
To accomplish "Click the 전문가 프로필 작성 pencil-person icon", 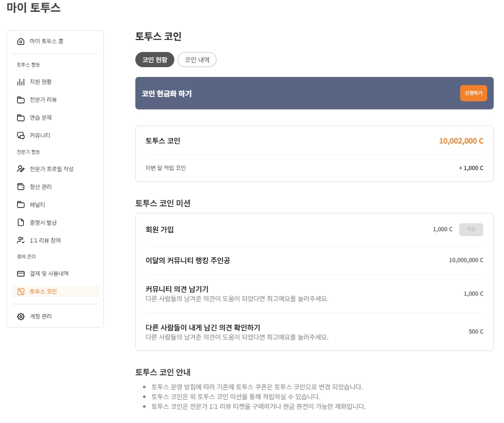I will point(21,169).
